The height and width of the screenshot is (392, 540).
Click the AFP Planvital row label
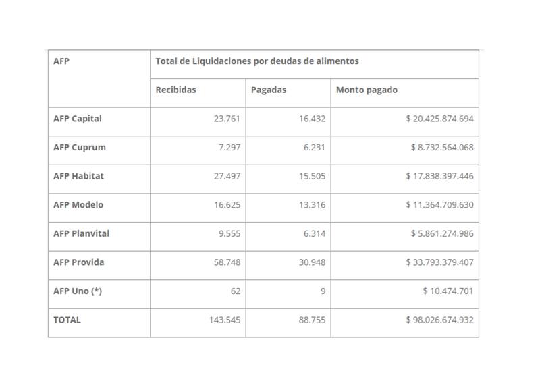[81, 233]
